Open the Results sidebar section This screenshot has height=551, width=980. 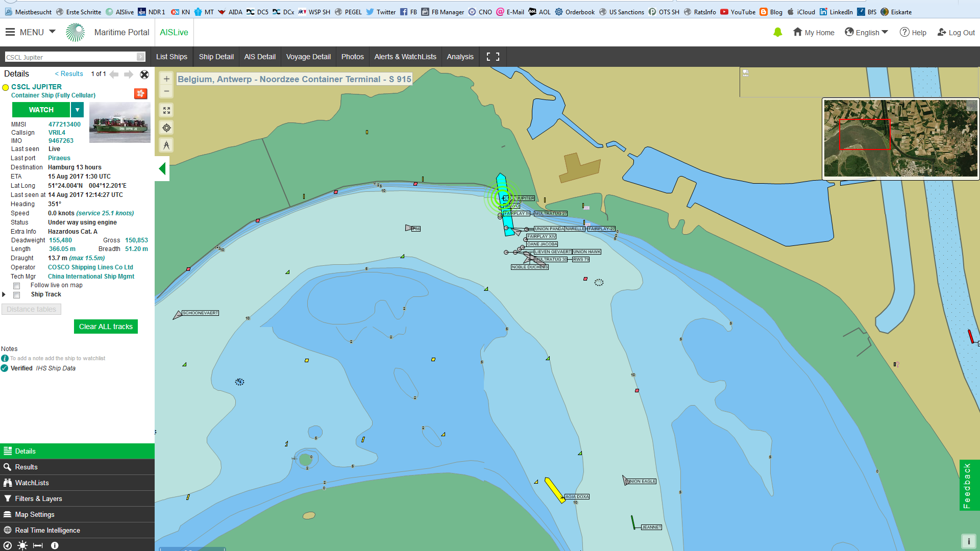(x=77, y=467)
